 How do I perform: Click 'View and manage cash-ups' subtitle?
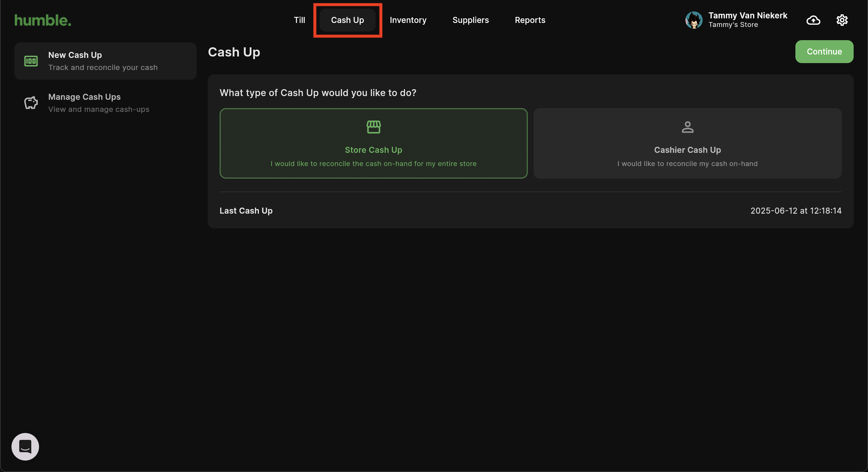[x=99, y=109]
